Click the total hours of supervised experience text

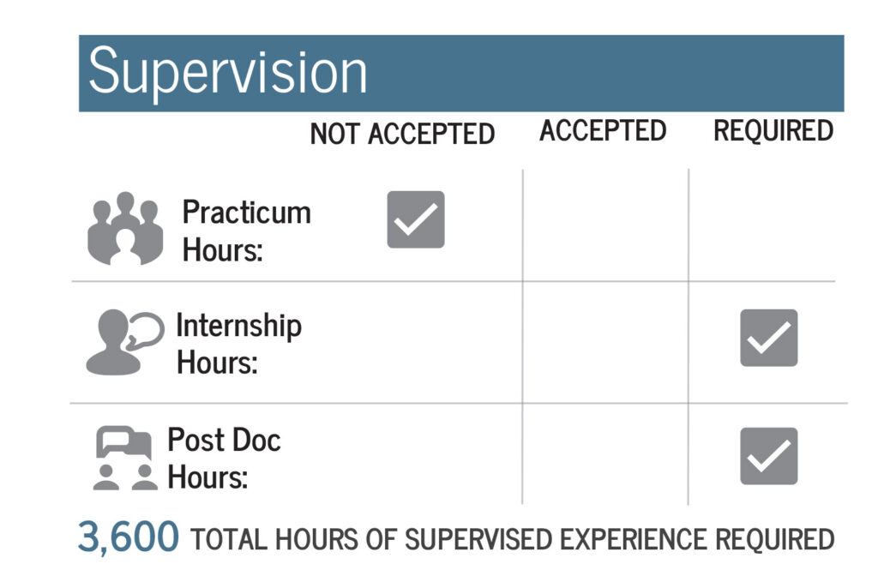click(512, 539)
